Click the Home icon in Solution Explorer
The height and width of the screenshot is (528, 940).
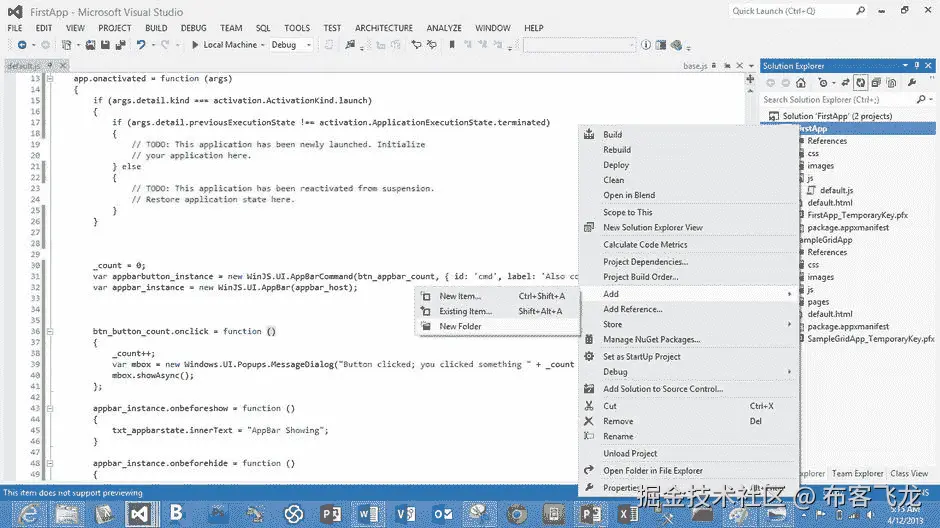(801, 83)
